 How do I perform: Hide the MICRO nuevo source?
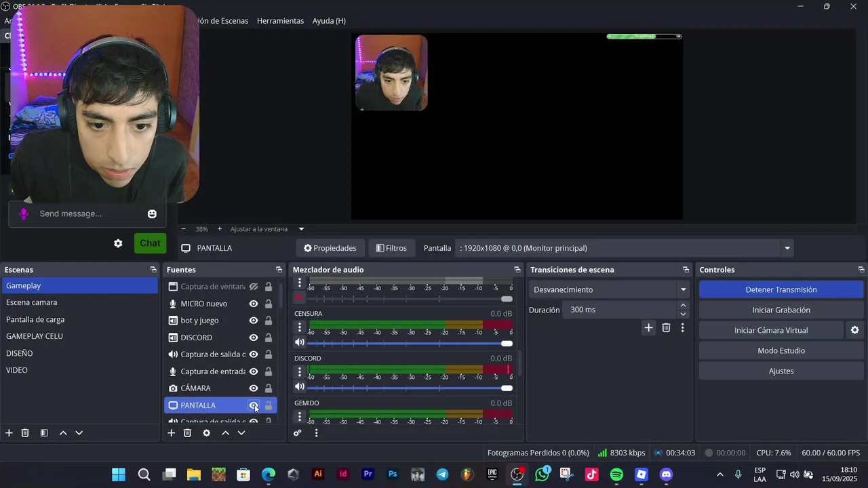(x=254, y=304)
